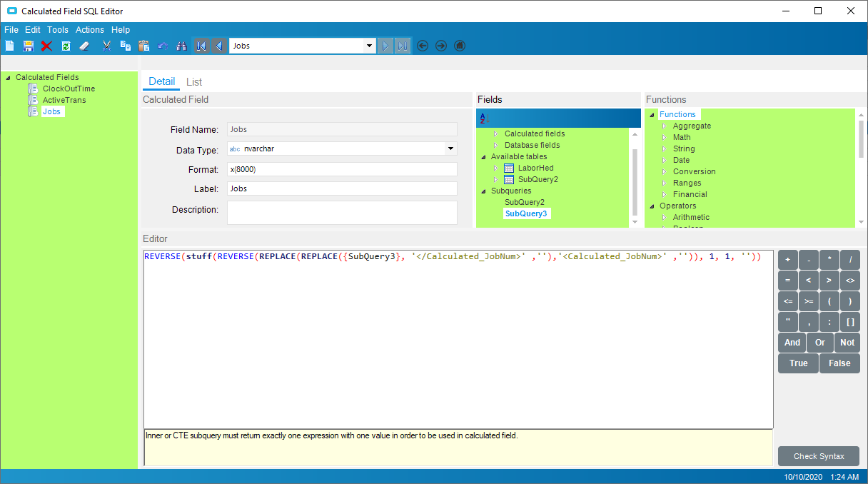Viewport: 868px width, 484px height.
Task: Open the Data Type nvarchar dropdown
Action: pos(450,149)
